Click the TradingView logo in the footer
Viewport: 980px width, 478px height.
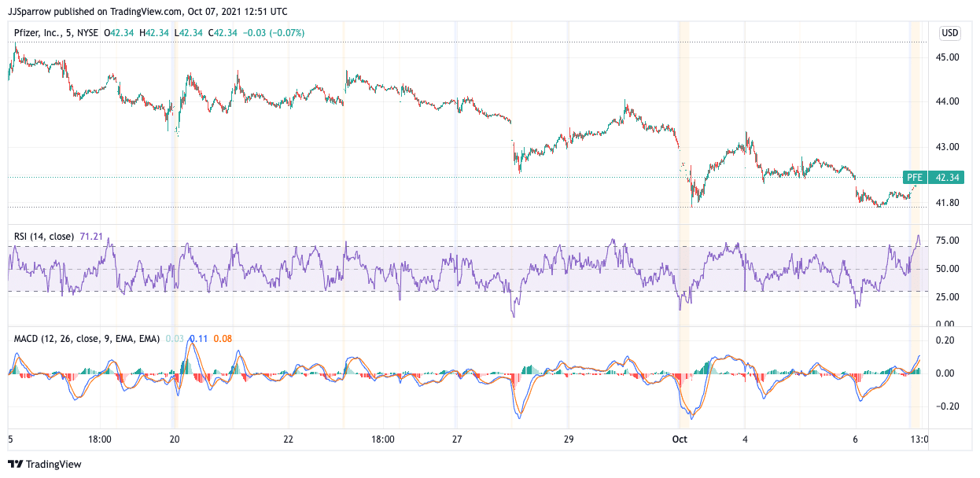[x=45, y=464]
